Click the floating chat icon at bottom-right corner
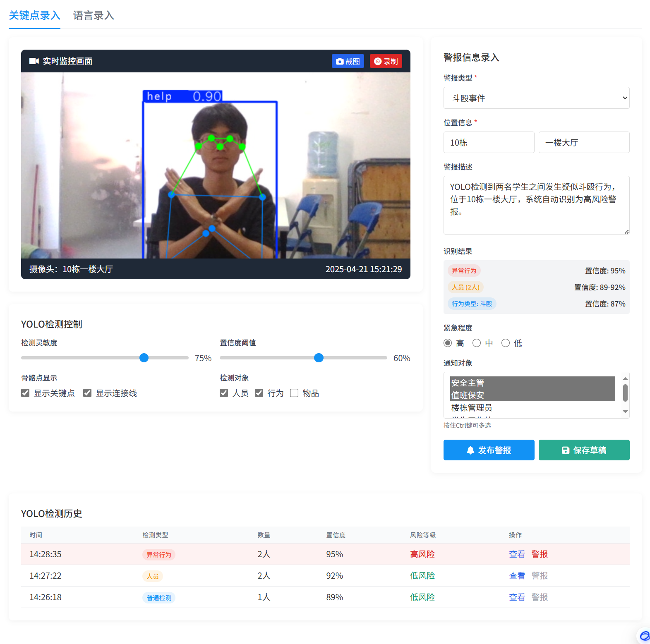Viewport: 650px width, 644px height. pos(644,635)
